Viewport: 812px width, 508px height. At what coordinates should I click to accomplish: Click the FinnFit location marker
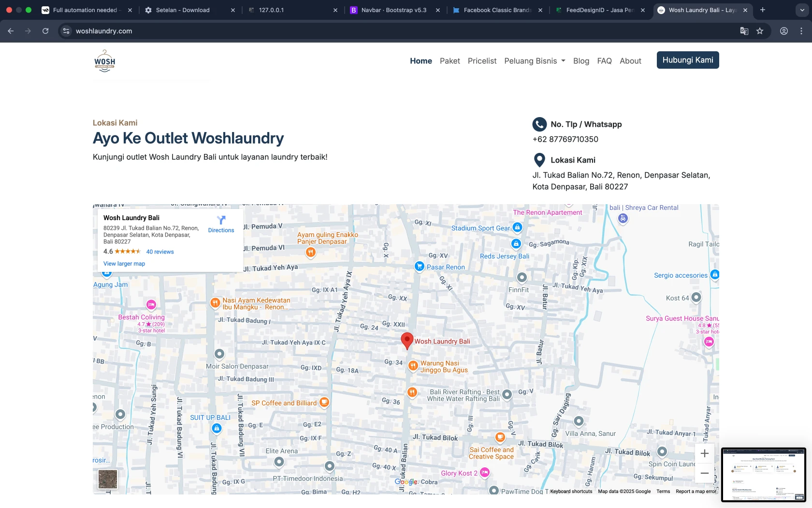click(522, 277)
